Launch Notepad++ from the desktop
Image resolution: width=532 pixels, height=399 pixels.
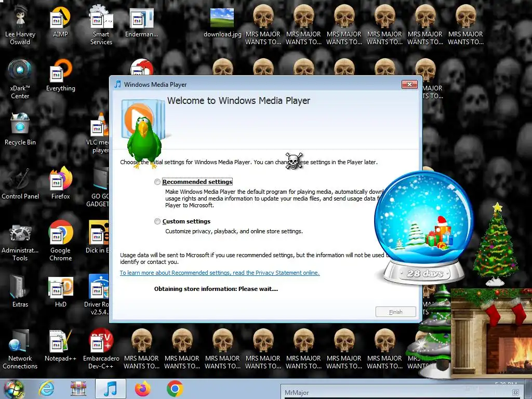pos(60,346)
